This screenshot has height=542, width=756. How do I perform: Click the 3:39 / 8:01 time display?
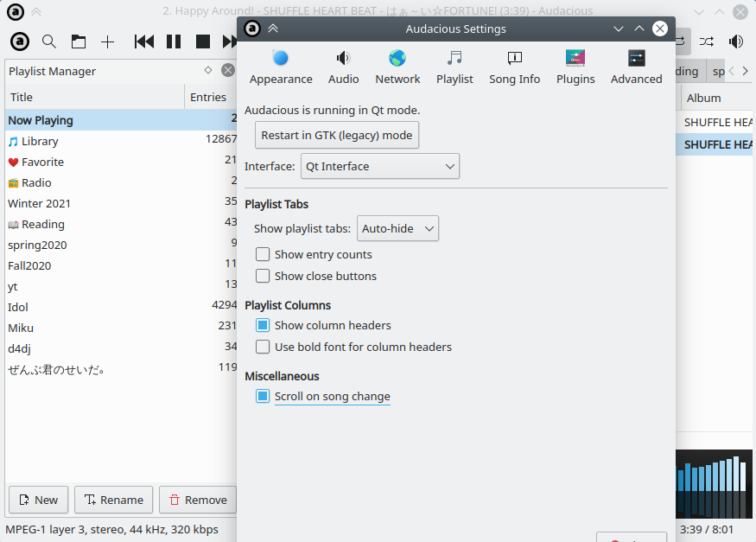coord(707,529)
